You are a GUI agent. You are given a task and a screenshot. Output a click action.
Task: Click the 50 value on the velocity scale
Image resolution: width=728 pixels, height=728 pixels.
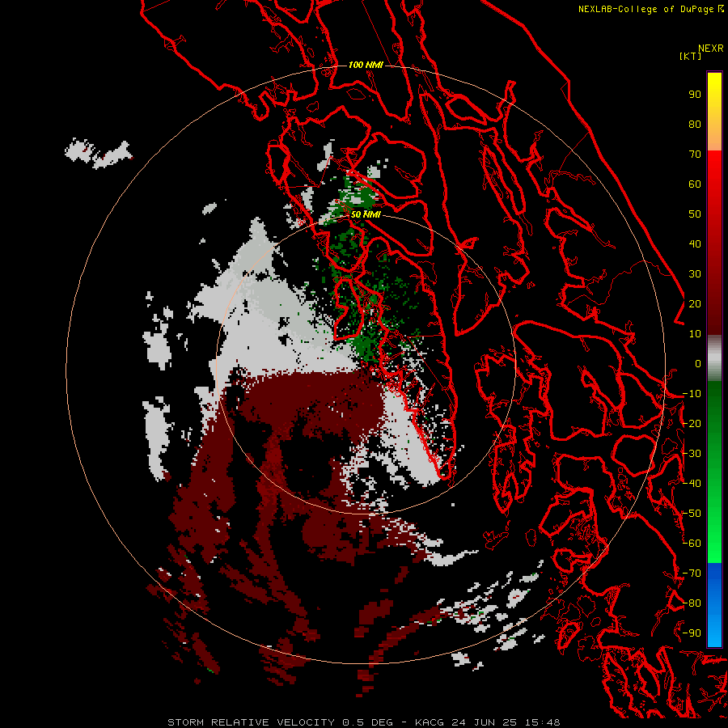pos(695,214)
